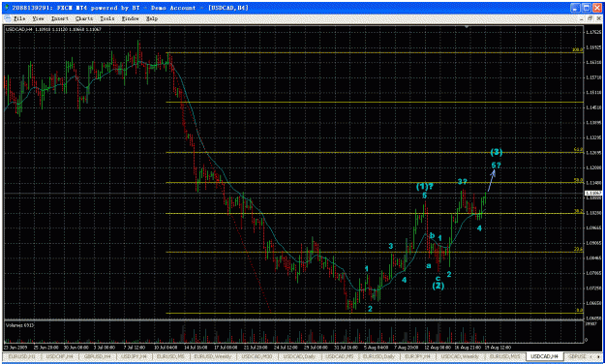Open the Help menu

[x=152, y=18]
